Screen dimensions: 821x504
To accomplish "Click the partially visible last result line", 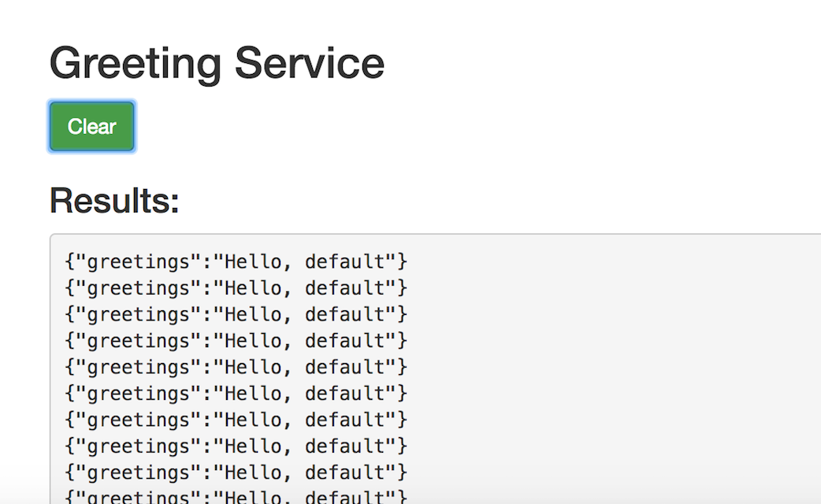I will [x=236, y=497].
